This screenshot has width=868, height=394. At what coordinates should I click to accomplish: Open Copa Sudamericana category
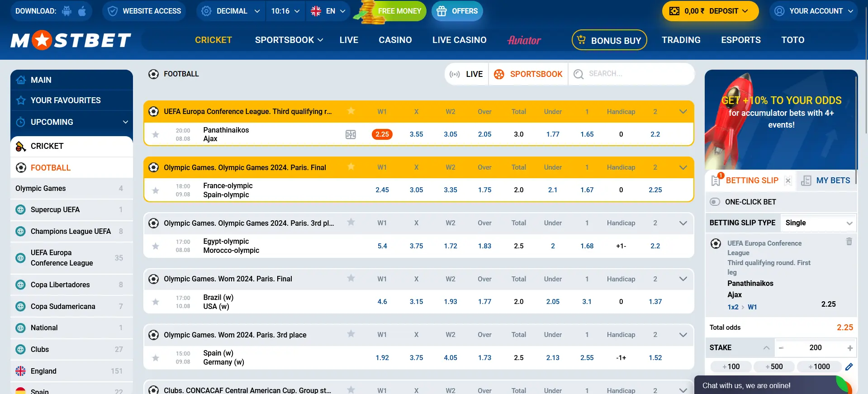71,307
